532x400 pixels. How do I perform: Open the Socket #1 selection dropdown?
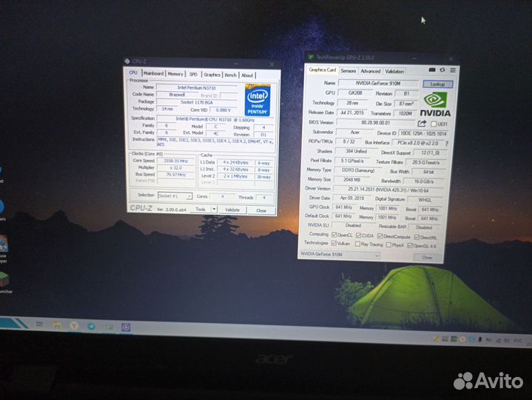pos(175,196)
